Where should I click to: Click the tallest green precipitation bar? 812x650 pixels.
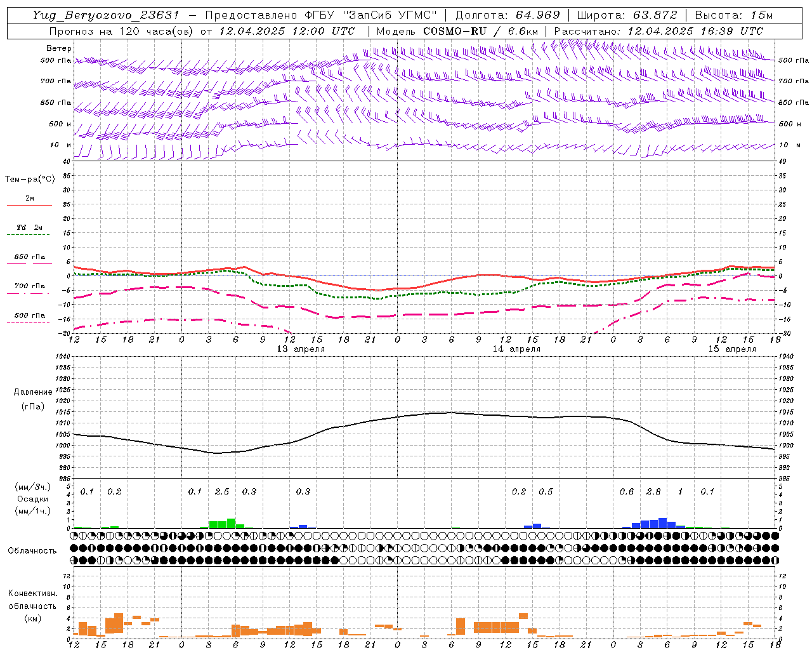(x=232, y=524)
